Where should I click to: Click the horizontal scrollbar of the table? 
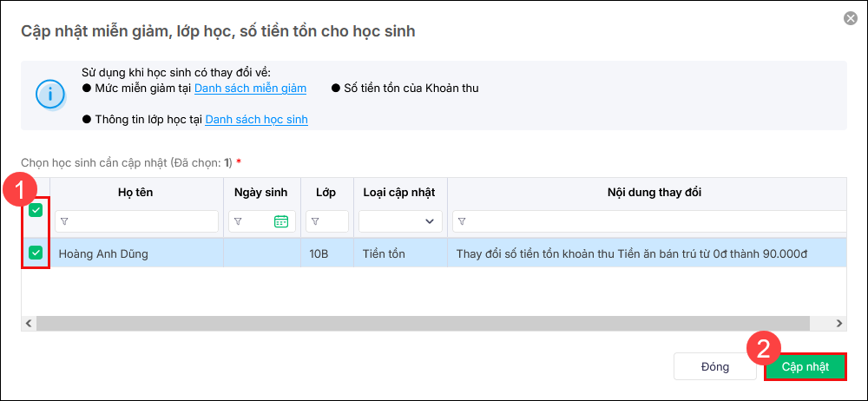[x=417, y=323]
